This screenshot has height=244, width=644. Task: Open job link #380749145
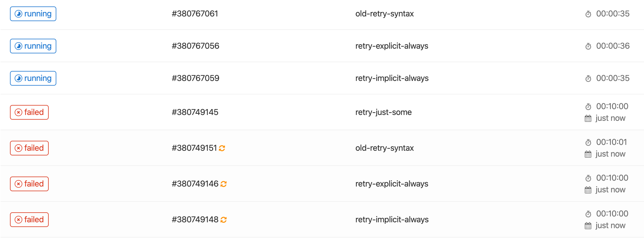[195, 112]
